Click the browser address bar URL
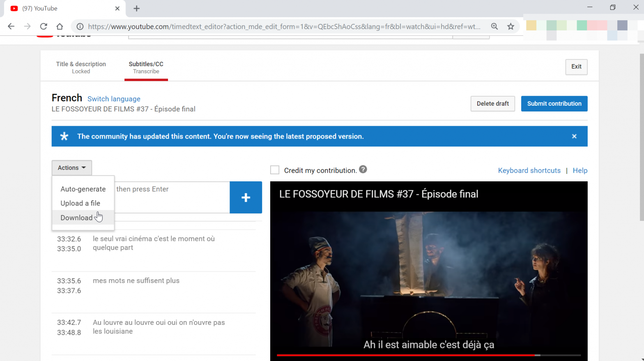The width and height of the screenshot is (644, 361). (284, 26)
